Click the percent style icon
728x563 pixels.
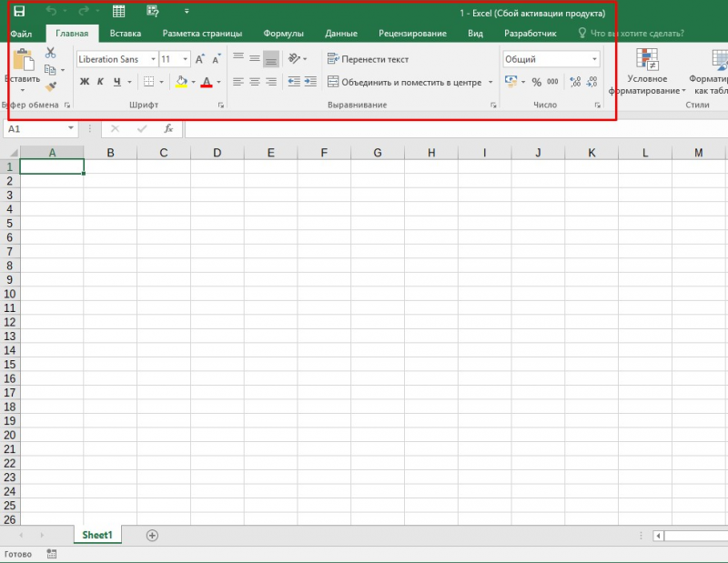tap(537, 82)
